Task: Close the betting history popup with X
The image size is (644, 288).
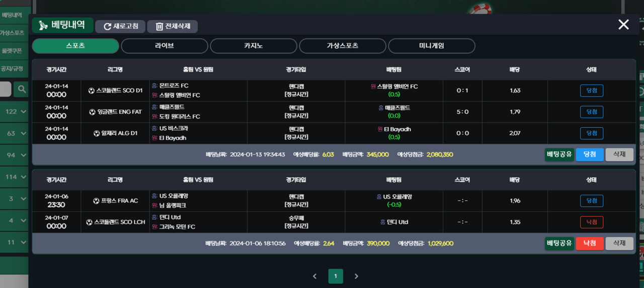Action: [623, 25]
